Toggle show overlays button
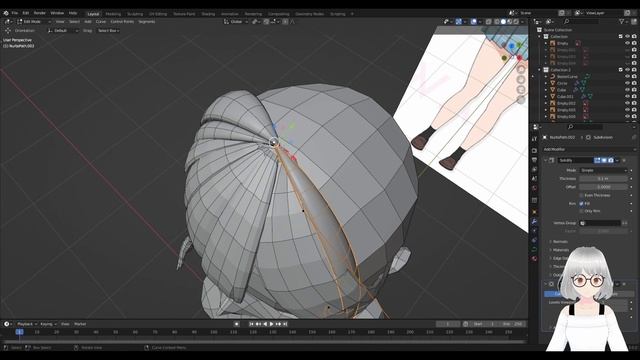Image resolution: width=640 pixels, height=360 pixels. click(473, 22)
